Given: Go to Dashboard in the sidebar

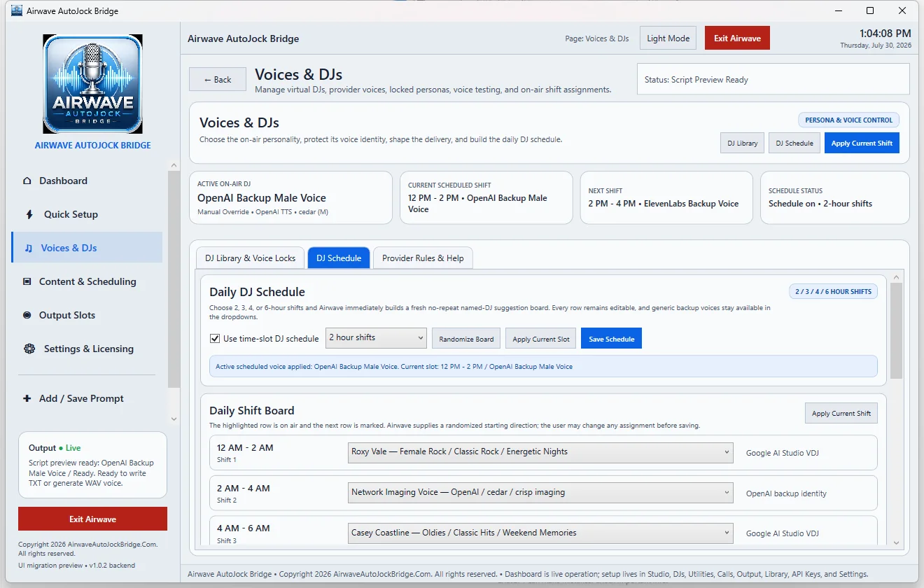Looking at the screenshot, I should tap(87, 181).
